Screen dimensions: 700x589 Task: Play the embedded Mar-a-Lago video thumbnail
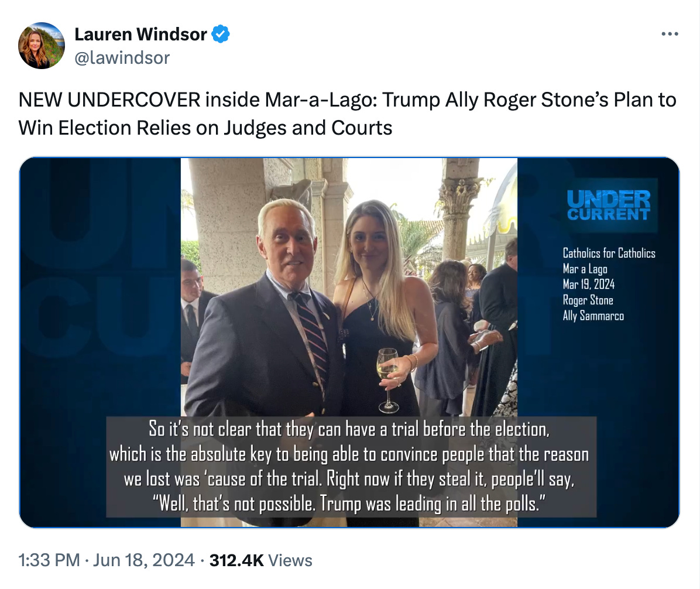click(349, 342)
